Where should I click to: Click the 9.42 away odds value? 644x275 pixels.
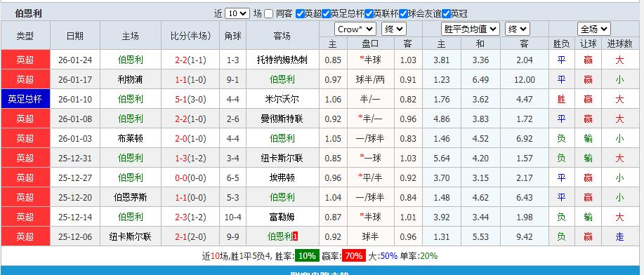pyautogui.click(x=525, y=237)
